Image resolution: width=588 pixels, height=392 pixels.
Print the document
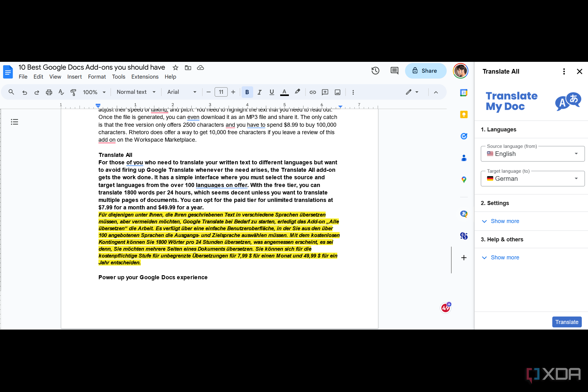click(49, 92)
